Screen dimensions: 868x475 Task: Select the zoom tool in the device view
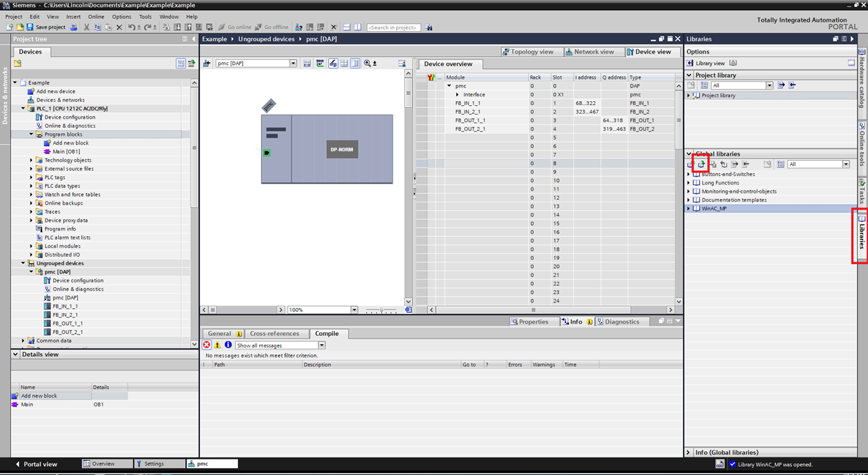(x=367, y=63)
